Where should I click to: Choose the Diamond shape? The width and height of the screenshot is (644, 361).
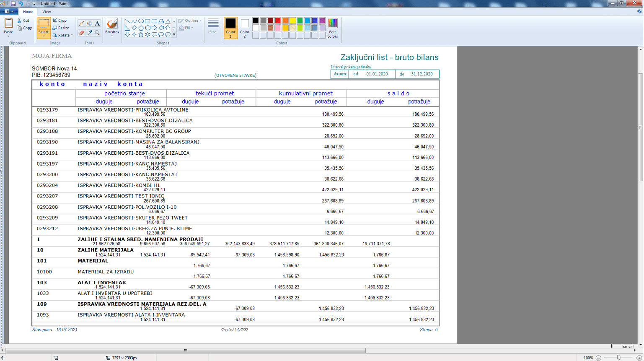pyautogui.click(x=134, y=28)
